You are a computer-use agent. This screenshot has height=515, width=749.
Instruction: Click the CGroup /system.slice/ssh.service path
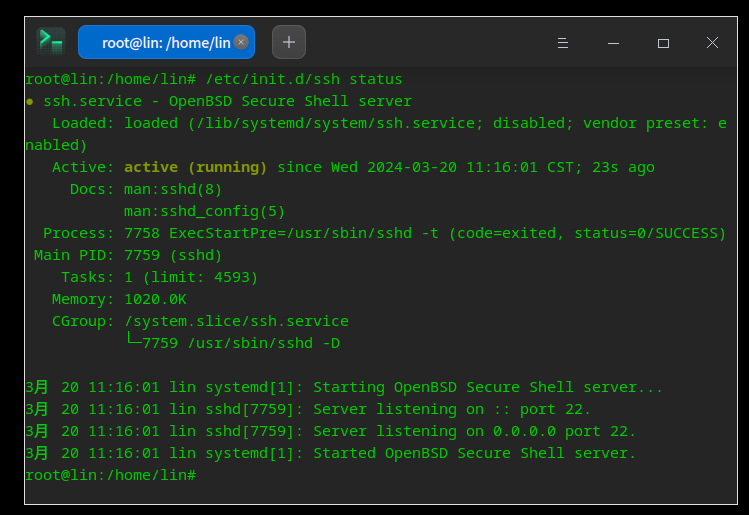click(236, 321)
